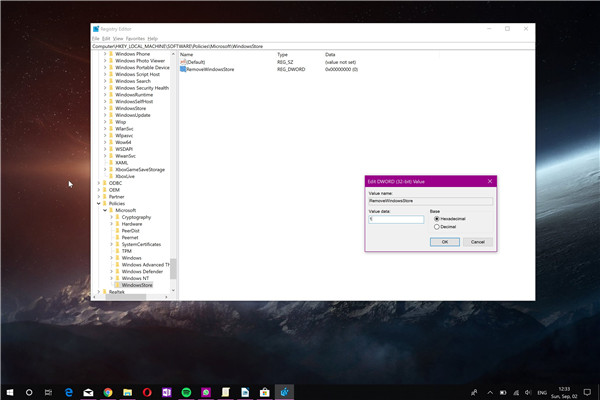
Task: Open the Microsoft Store taskbar icon
Action: pyautogui.click(x=265, y=391)
